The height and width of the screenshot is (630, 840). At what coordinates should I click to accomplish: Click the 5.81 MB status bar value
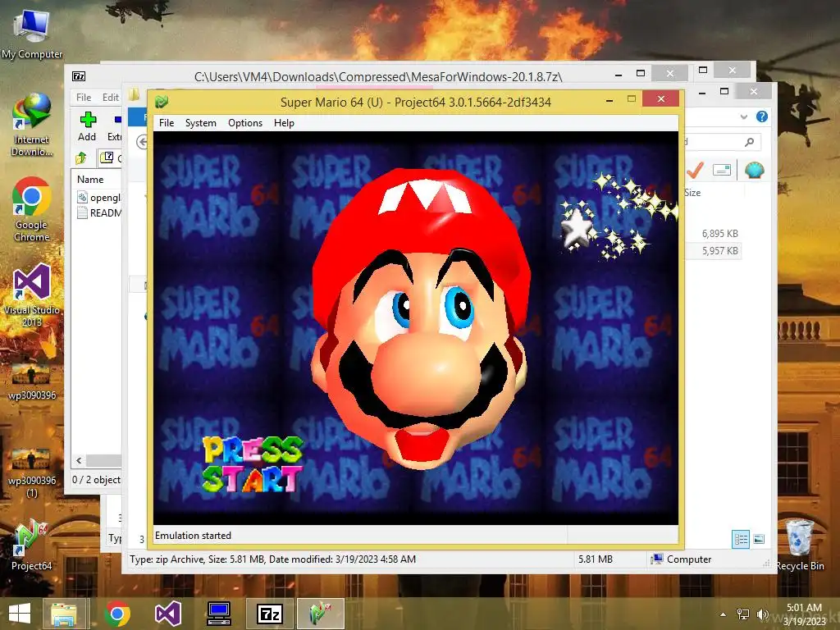(x=596, y=559)
